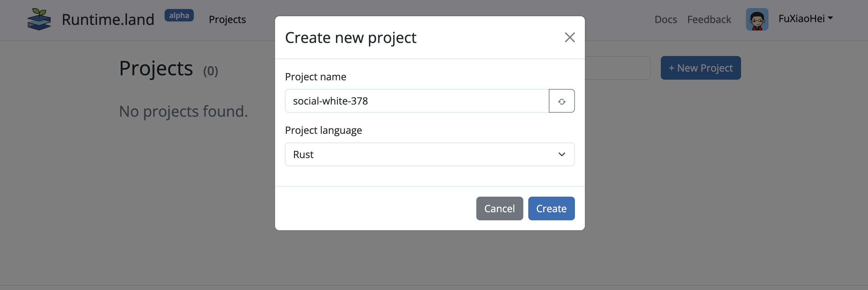
Task: Click the Projects (0) heading
Action: pyautogui.click(x=156, y=68)
